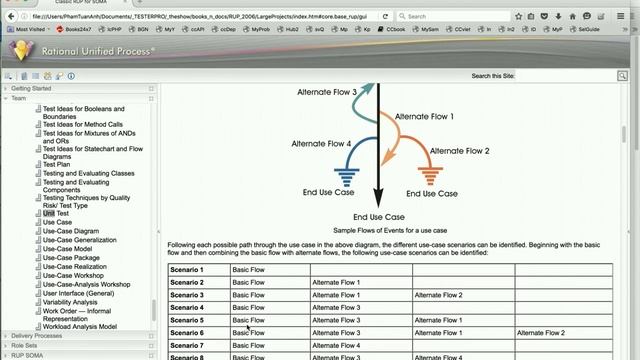Click the Search this Site input field
Viewport: 640px width, 360px height.
click(x=566, y=76)
